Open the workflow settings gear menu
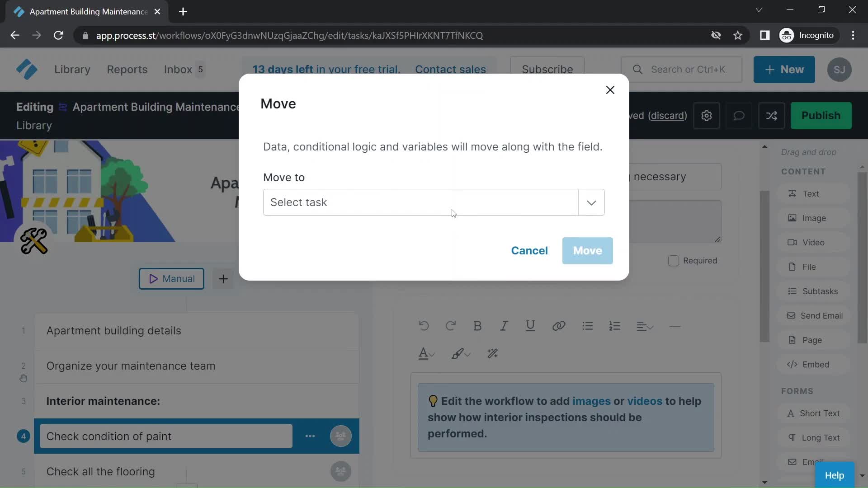Image resolution: width=868 pixels, height=488 pixels. pos(708,116)
